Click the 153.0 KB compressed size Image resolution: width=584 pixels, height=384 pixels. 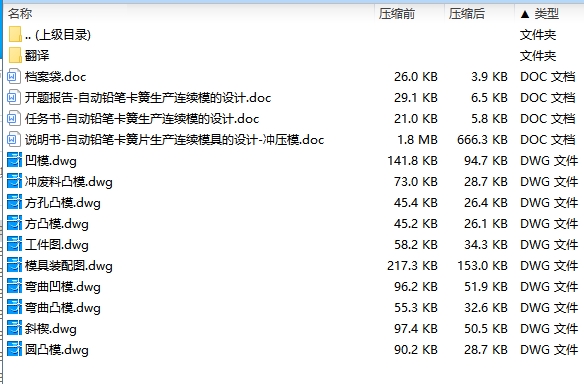pos(482,266)
